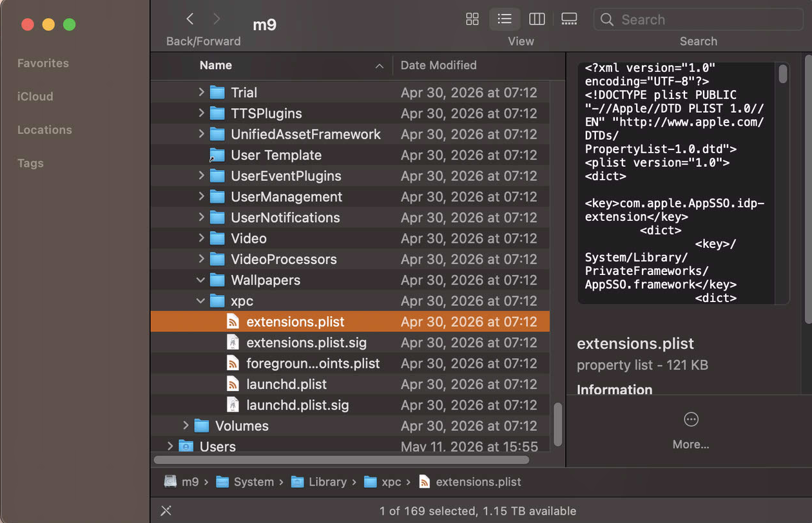Click the Information section heading
The width and height of the screenshot is (812, 523).
pos(615,390)
